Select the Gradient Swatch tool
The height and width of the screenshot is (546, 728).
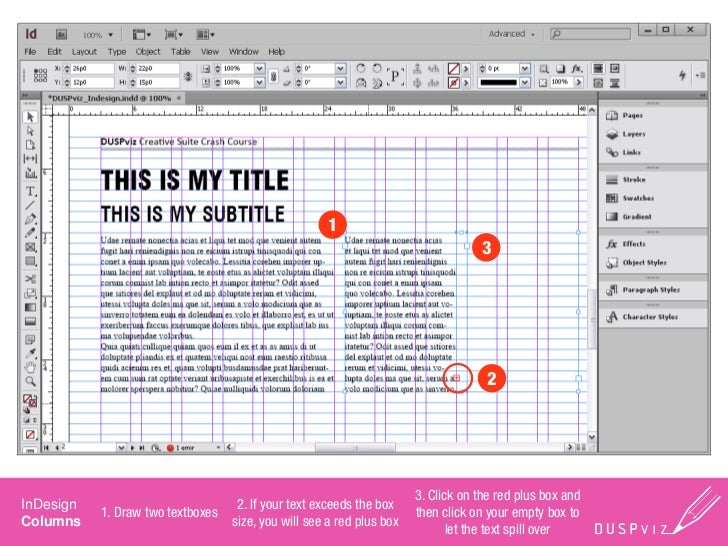coord(30,307)
